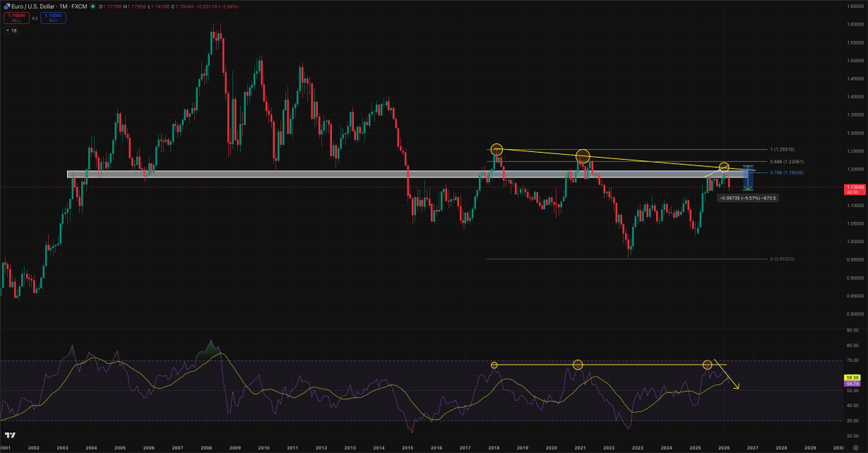Click the 2008 label on time axis
The height and width of the screenshot is (453, 868).
206,448
